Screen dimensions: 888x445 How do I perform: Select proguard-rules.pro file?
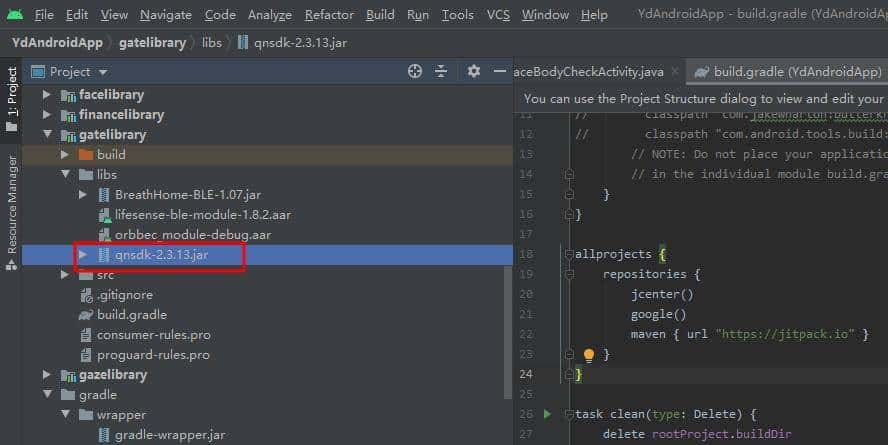153,355
